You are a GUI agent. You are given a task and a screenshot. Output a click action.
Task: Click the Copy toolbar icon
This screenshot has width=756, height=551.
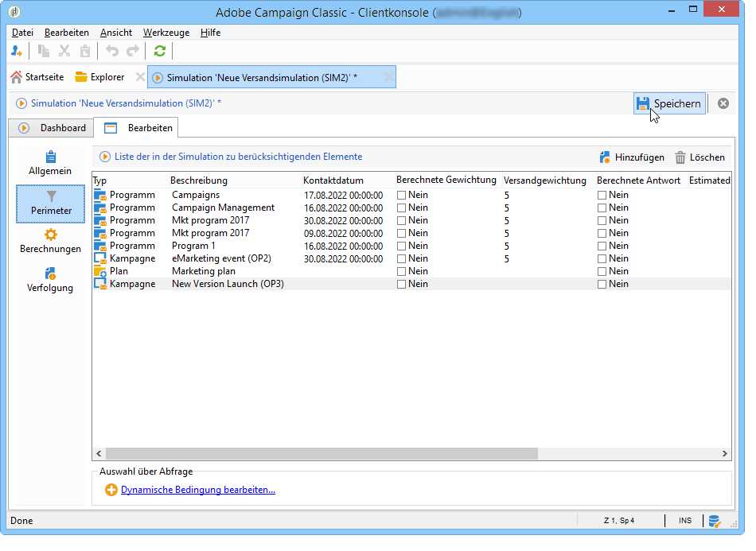[44, 51]
